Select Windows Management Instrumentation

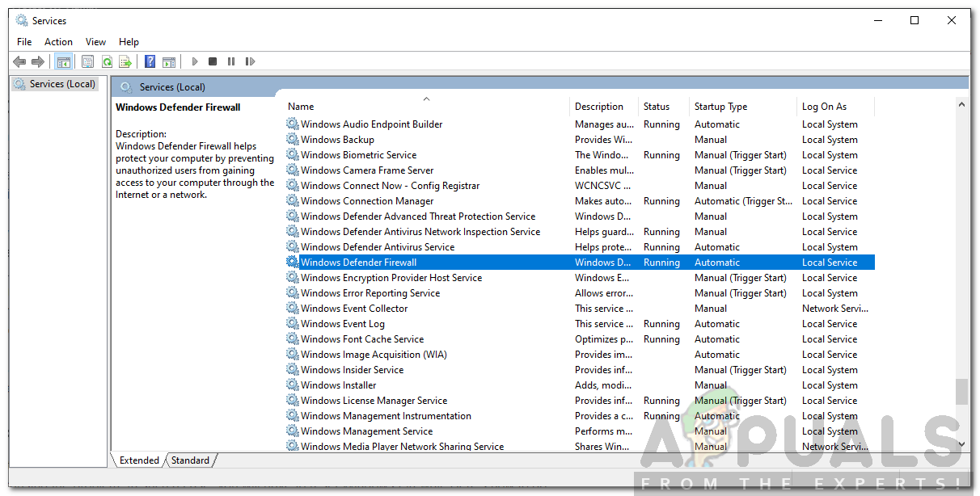[386, 416]
